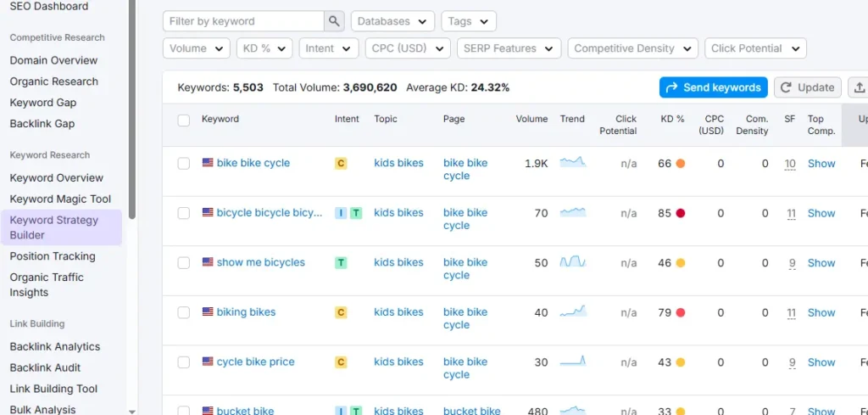
Task: Check the box for show me bicycles
Action: [184, 263]
